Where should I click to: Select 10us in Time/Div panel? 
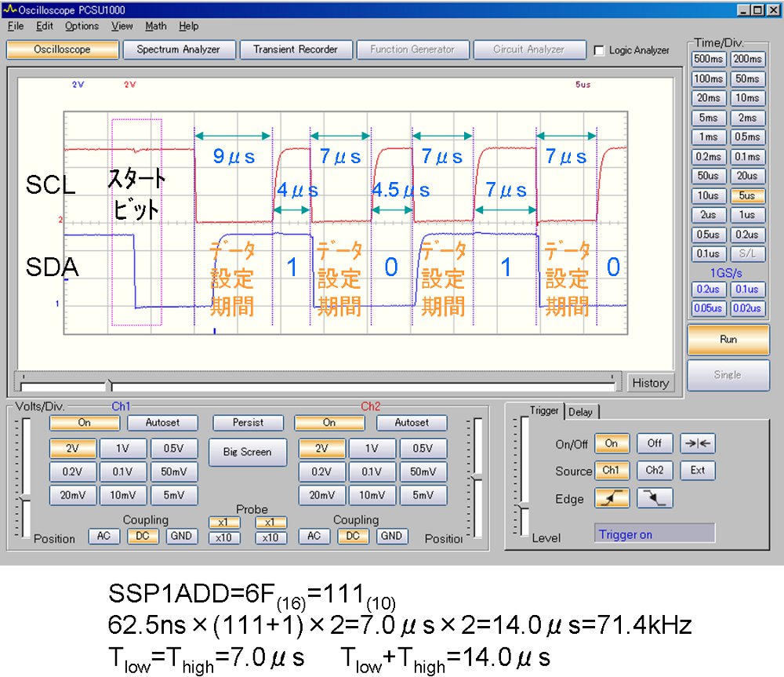click(708, 195)
